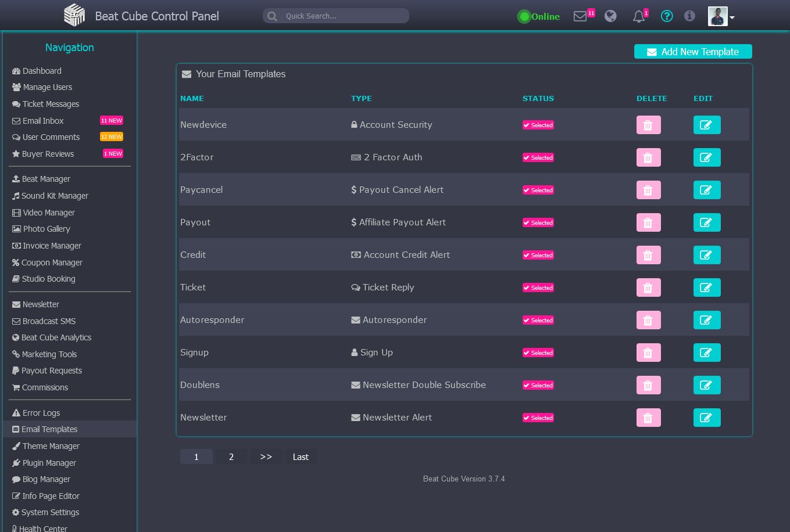This screenshot has height=532, width=790.
Task: Open Theme Manager
Action: click(x=46, y=446)
